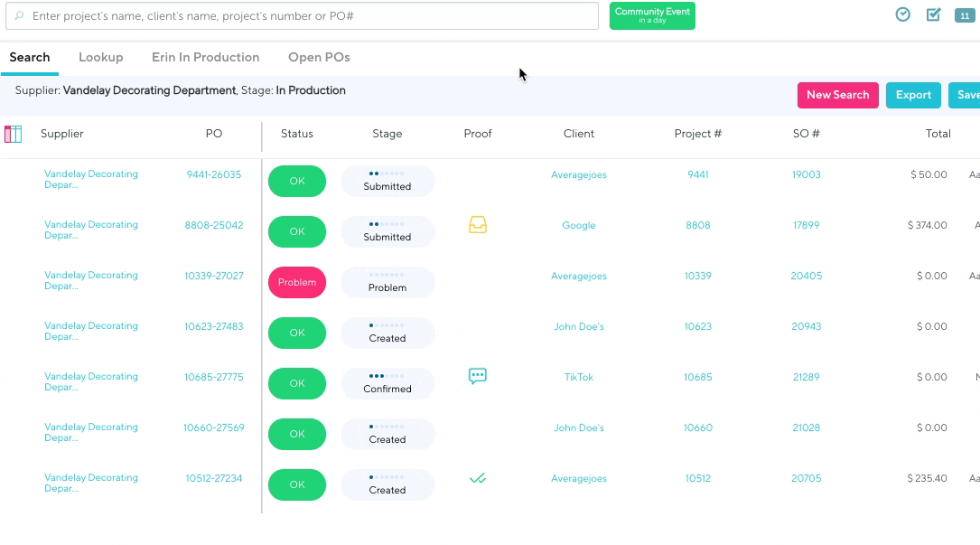The image size is (980, 545).
Task: Click the clock reminders icon in header
Action: click(902, 14)
